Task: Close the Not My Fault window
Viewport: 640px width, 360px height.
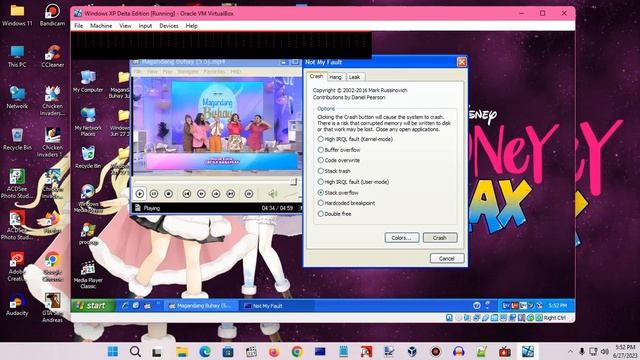Action: tap(462, 62)
